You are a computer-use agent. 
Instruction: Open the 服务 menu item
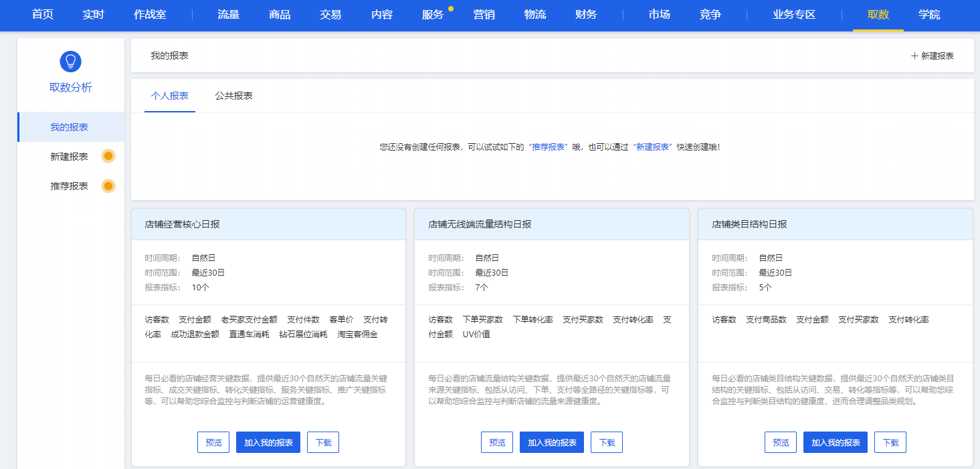click(433, 15)
